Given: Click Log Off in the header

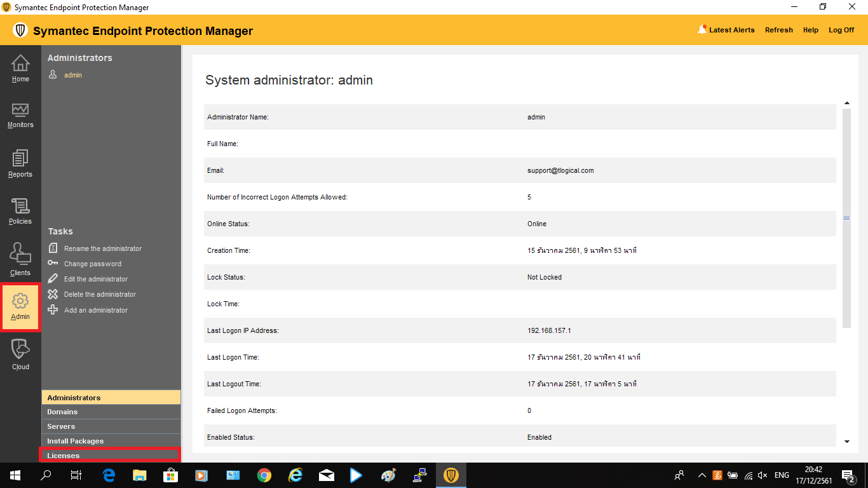Looking at the screenshot, I should [x=841, y=30].
